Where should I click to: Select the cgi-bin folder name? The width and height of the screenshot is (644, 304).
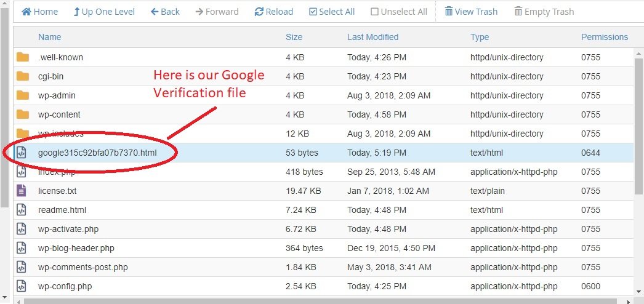(50, 77)
